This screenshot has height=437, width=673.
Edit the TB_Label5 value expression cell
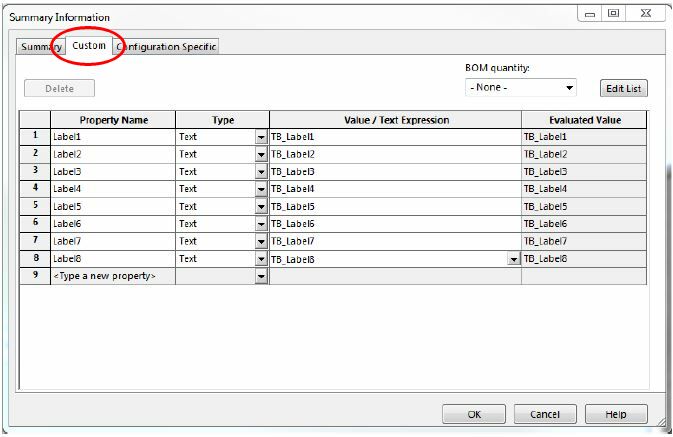click(x=395, y=206)
